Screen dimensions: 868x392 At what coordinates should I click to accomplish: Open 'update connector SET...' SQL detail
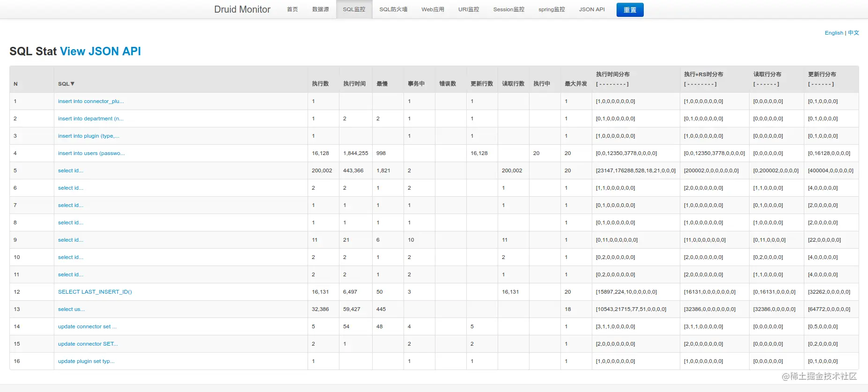pos(88,344)
